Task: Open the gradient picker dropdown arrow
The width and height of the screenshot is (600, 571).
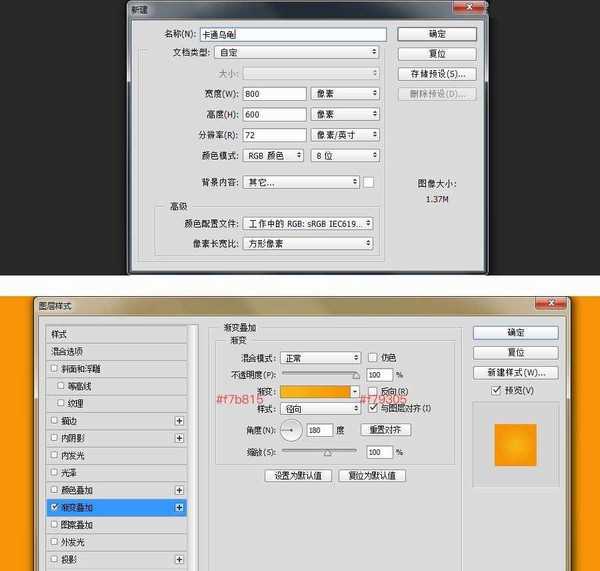Action: click(x=355, y=392)
